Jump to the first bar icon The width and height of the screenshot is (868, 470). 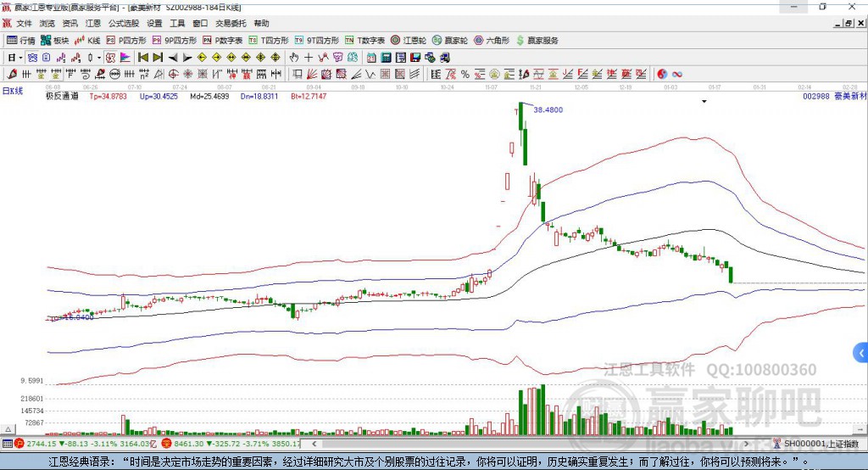[142, 58]
